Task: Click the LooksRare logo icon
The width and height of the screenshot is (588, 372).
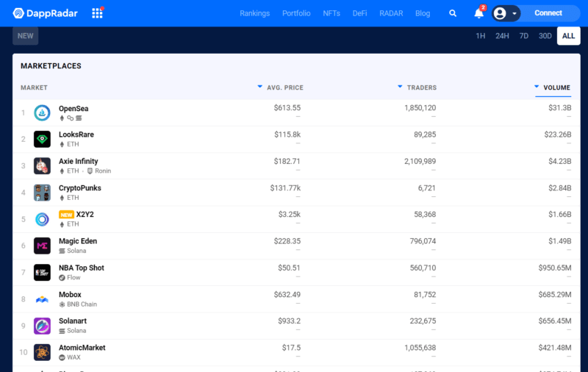Action: (42, 139)
